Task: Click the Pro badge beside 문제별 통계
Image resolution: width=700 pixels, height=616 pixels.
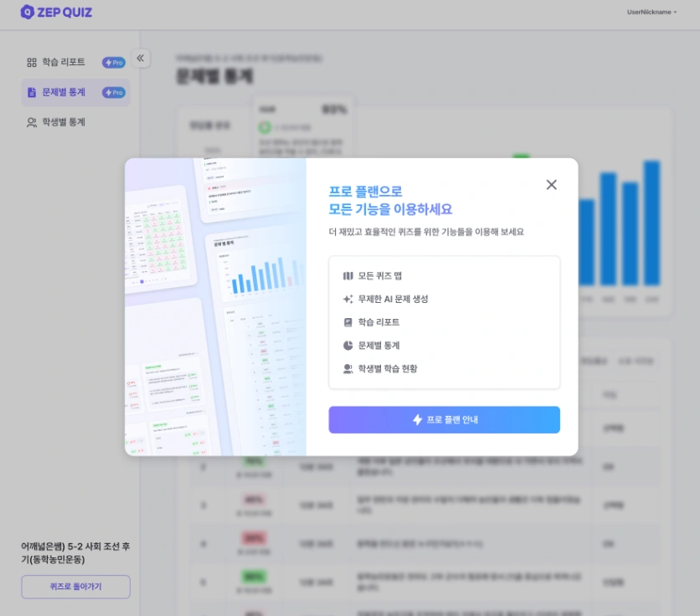Action: coord(114,92)
